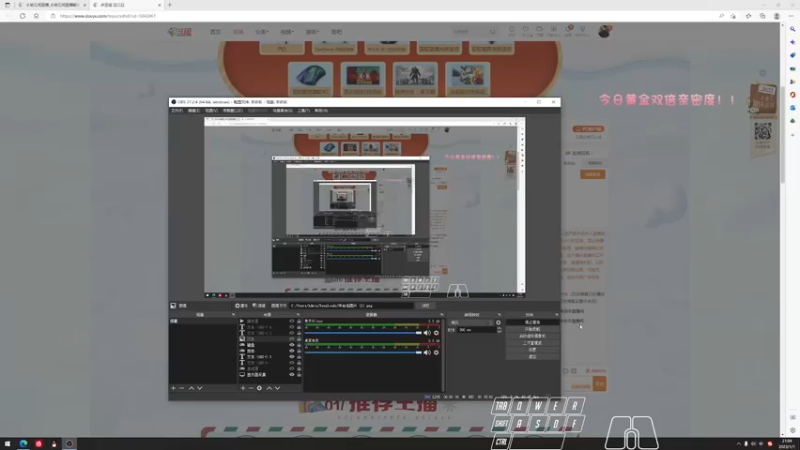Remove selected source with minus button
Viewport: 800px width, 450px height.
click(251, 388)
